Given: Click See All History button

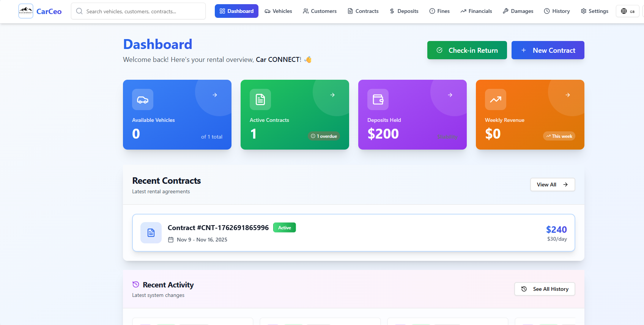Looking at the screenshot, I should (x=545, y=289).
